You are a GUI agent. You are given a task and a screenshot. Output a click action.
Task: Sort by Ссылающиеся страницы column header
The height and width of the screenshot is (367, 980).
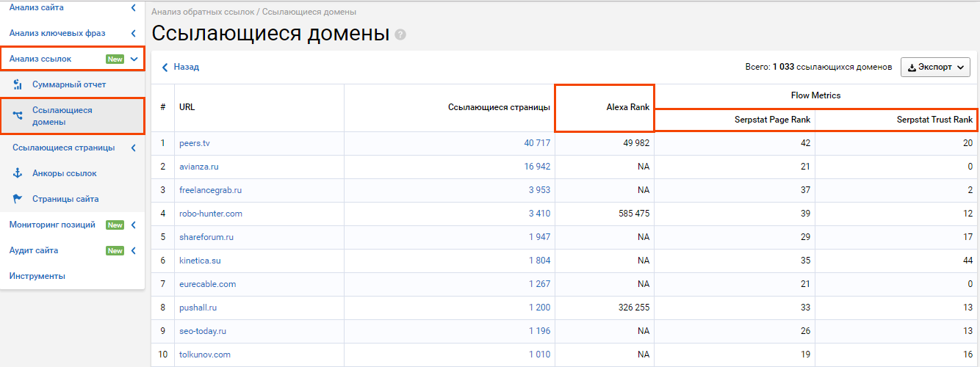point(499,107)
